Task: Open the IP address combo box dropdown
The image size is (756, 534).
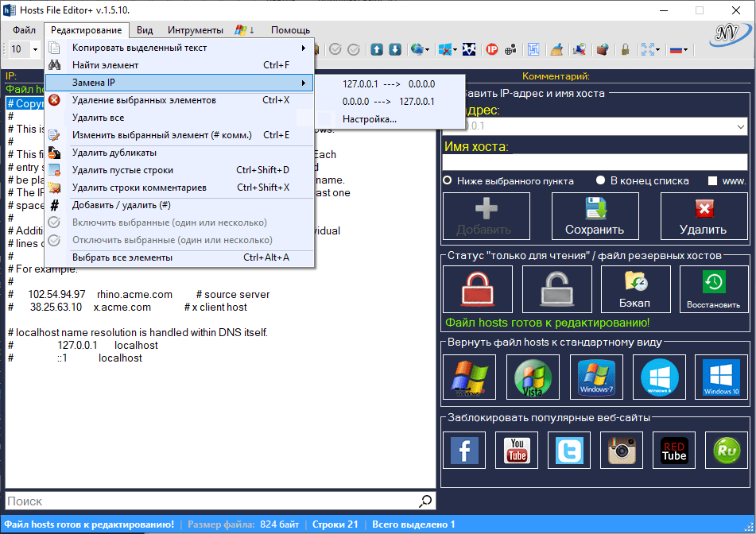Action: click(x=741, y=127)
